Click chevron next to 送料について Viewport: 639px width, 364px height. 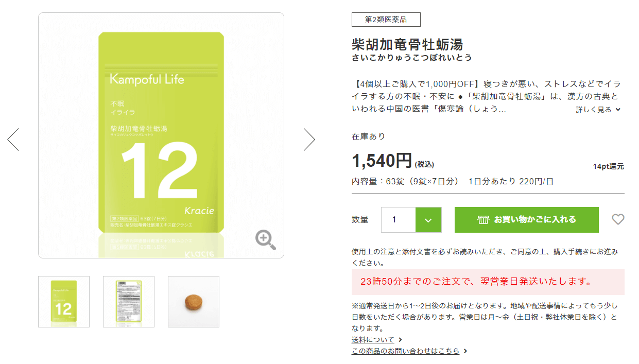401,340
